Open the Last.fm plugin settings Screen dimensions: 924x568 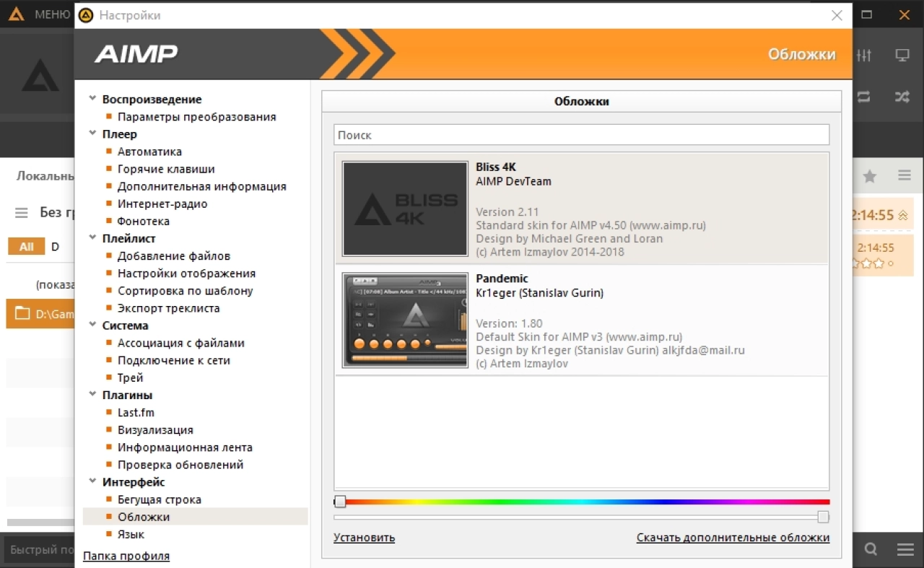[136, 413]
